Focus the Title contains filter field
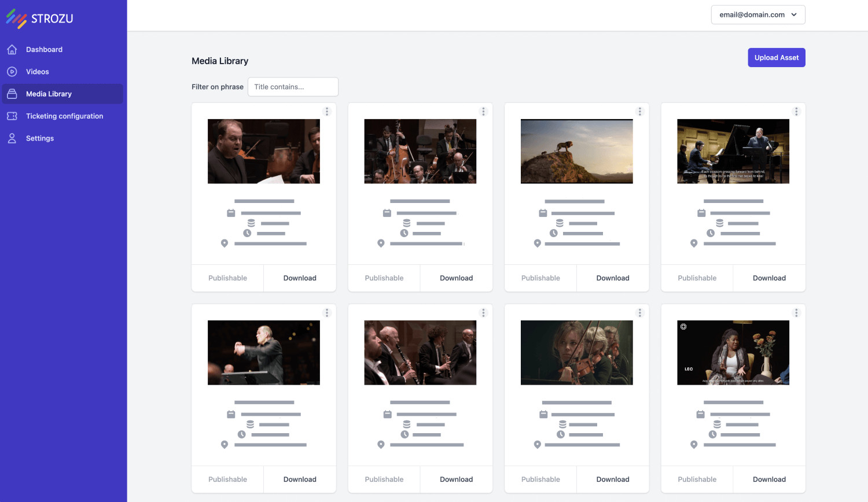 [x=293, y=87]
